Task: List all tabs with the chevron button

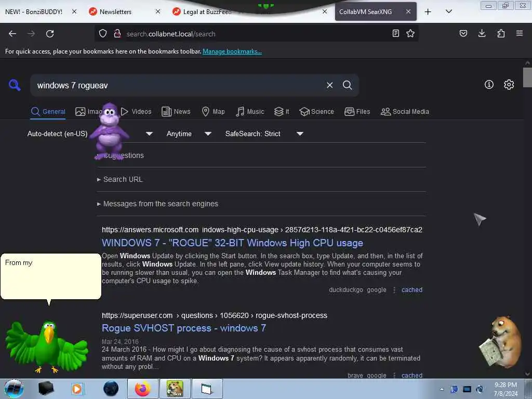Action: pos(449,11)
